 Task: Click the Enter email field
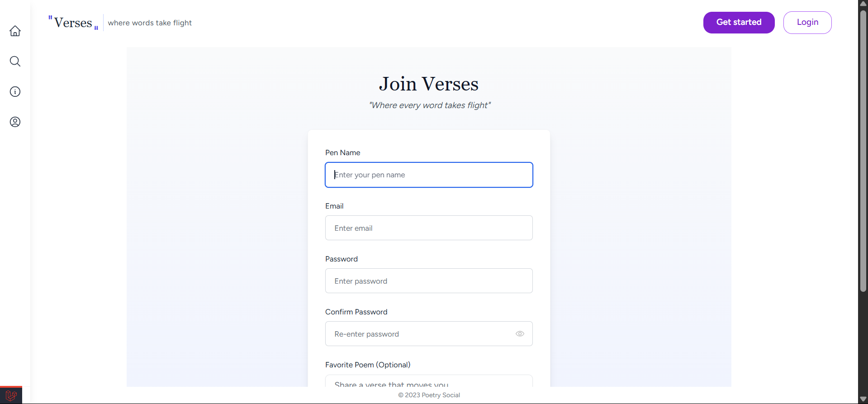[x=429, y=228]
